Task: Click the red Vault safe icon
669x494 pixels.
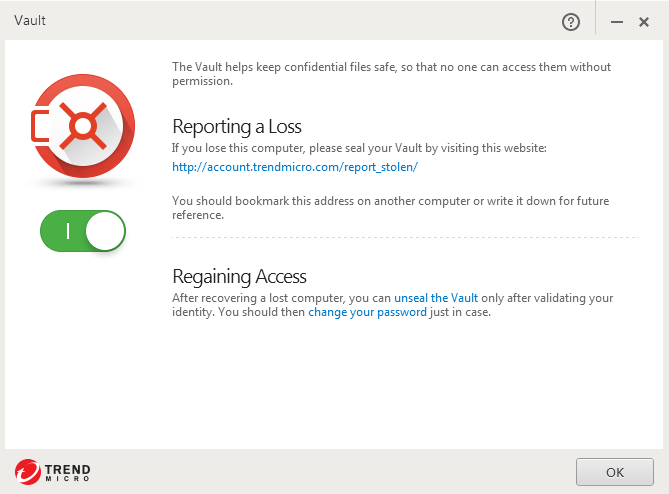Action: [x=83, y=126]
